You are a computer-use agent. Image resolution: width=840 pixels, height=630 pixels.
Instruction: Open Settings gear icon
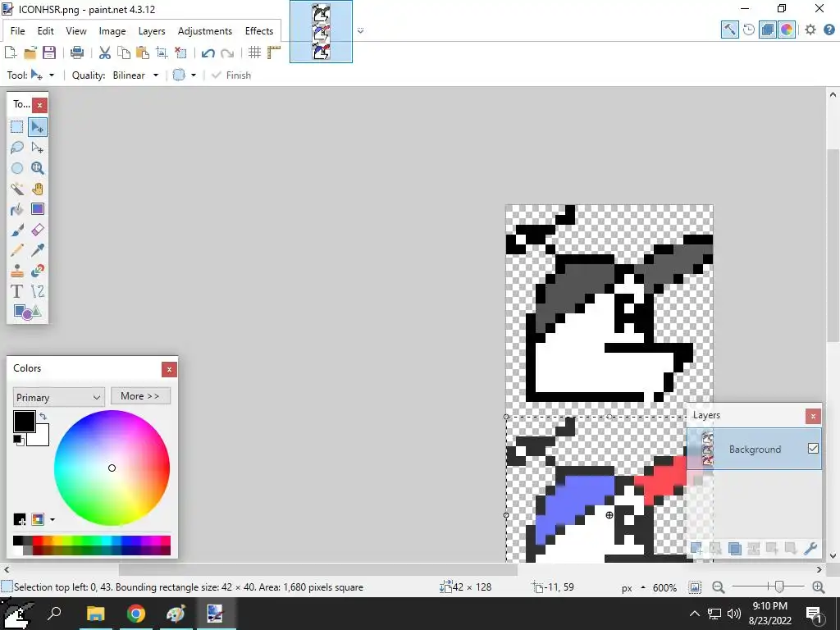(x=810, y=30)
